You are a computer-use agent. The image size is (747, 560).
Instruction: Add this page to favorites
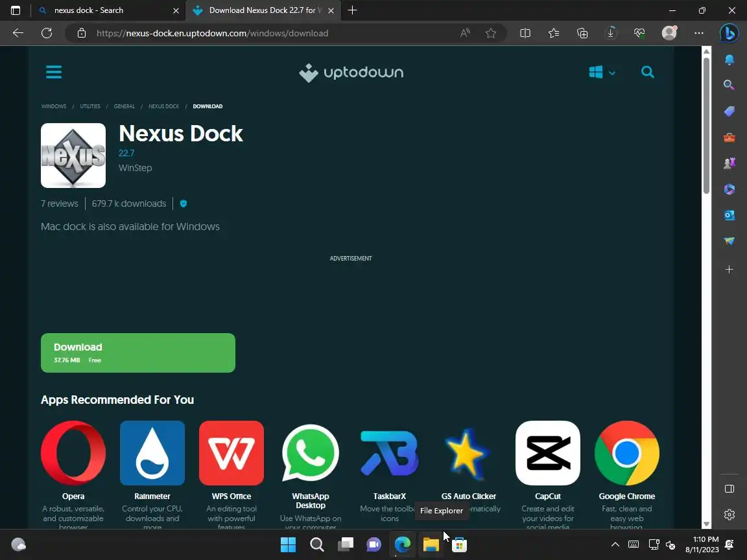coord(491,33)
